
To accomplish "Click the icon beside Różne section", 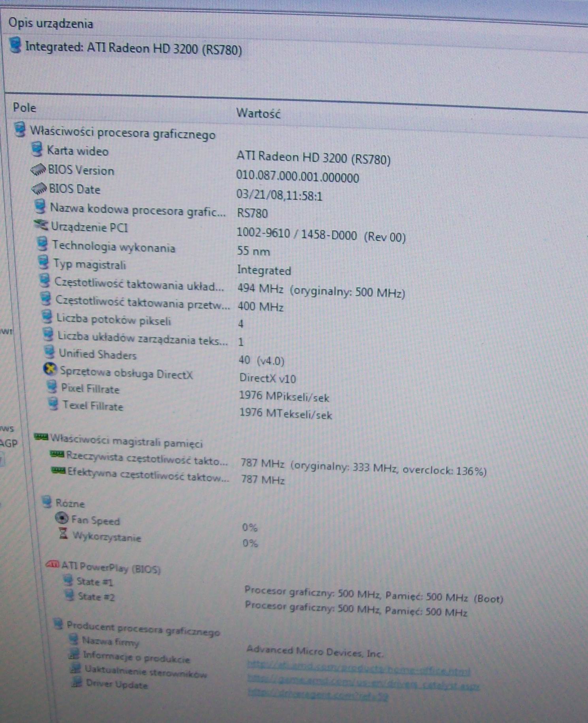I will pyautogui.click(x=47, y=501).
